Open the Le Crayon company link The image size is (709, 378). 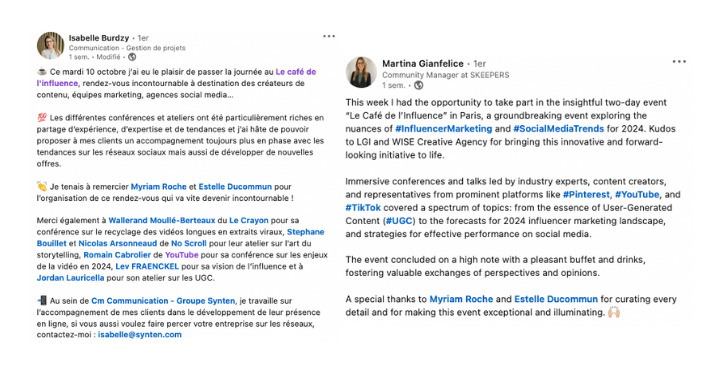click(x=249, y=220)
